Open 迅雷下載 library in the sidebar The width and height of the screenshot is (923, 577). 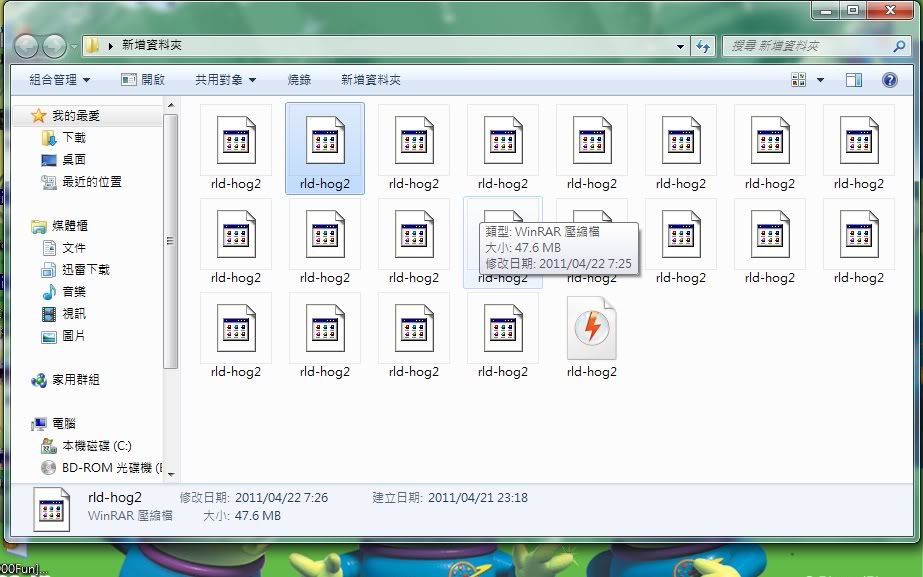click(85, 270)
